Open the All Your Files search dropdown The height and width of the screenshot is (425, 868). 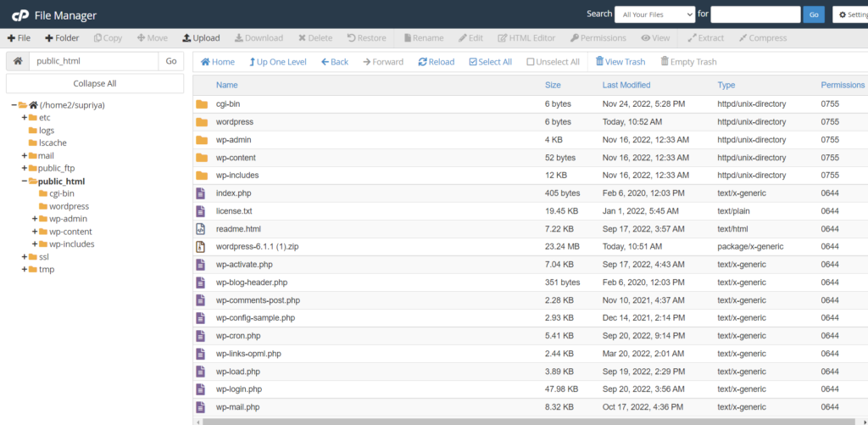tap(655, 14)
